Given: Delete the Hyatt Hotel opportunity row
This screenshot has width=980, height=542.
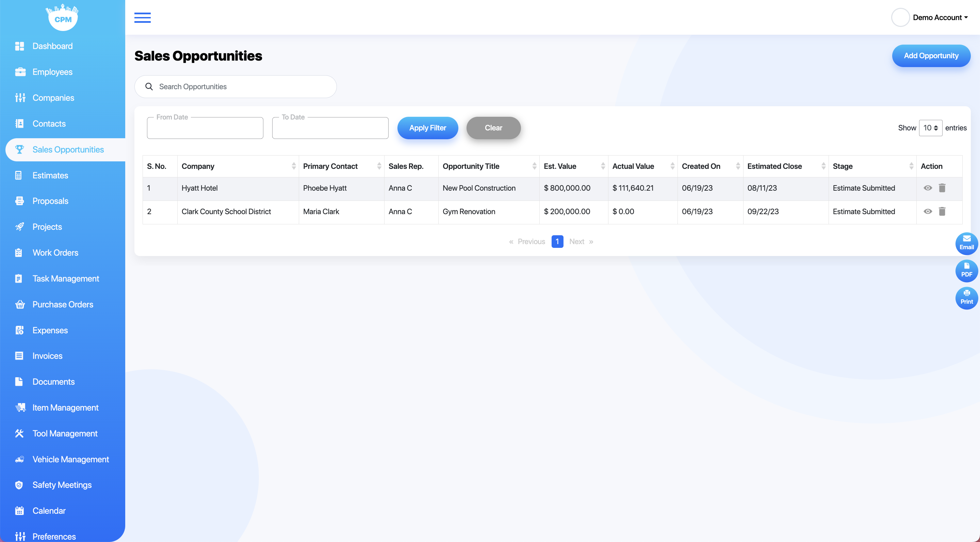Looking at the screenshot, I should 942,188.
